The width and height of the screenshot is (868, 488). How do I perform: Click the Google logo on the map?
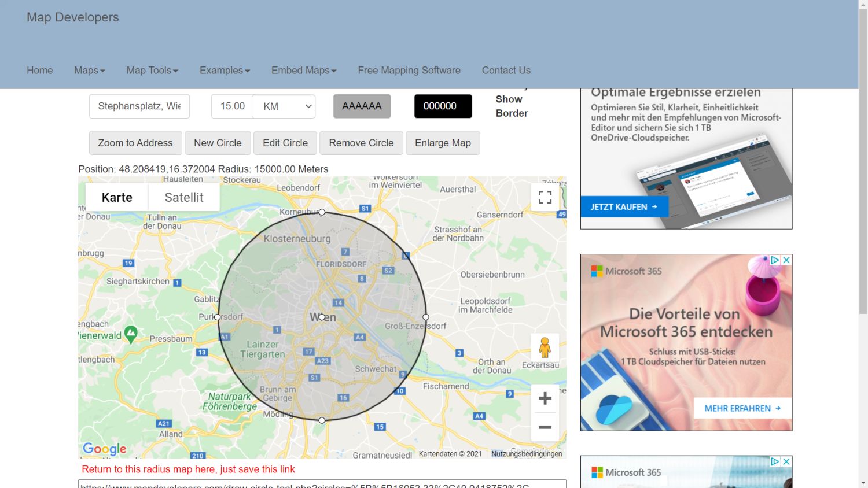105,449
